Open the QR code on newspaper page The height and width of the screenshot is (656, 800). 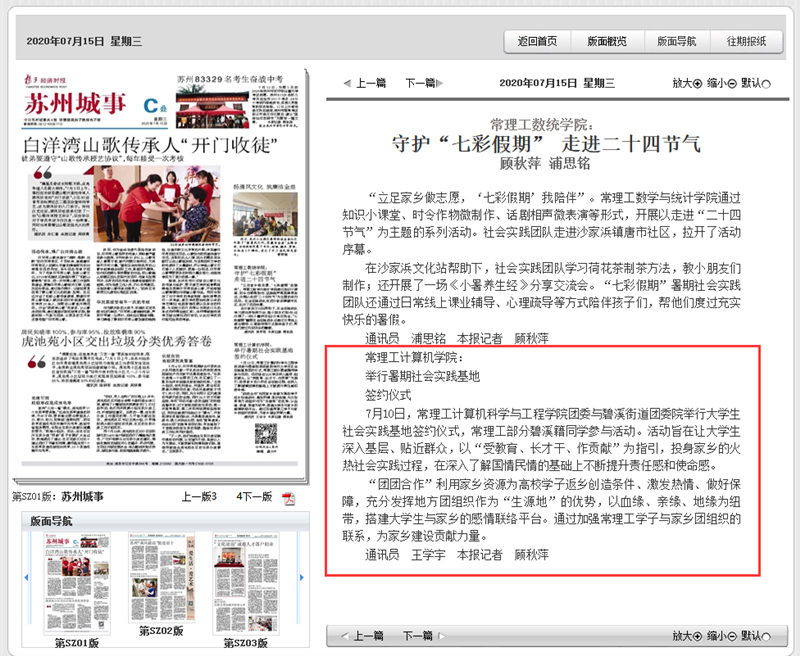(266, 434)
